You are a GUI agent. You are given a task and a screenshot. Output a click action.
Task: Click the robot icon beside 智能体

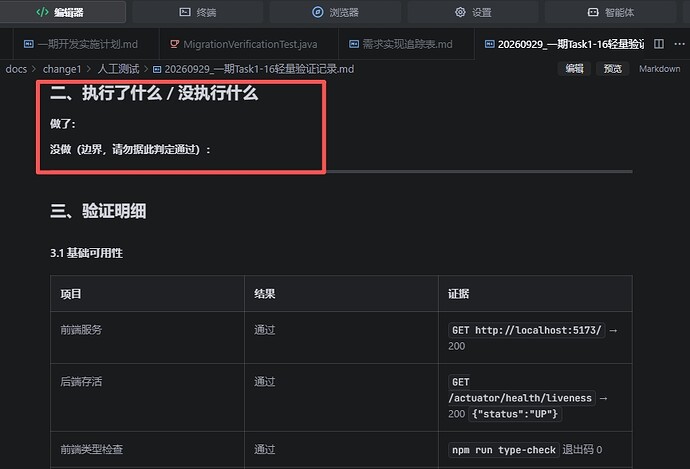point(593,12)
